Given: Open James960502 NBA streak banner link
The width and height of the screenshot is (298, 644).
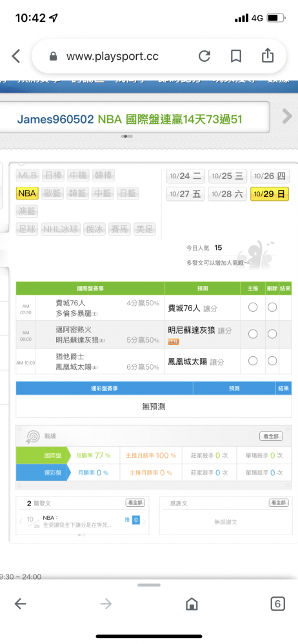Looking at the screenshot, I should tap(129, 119).
